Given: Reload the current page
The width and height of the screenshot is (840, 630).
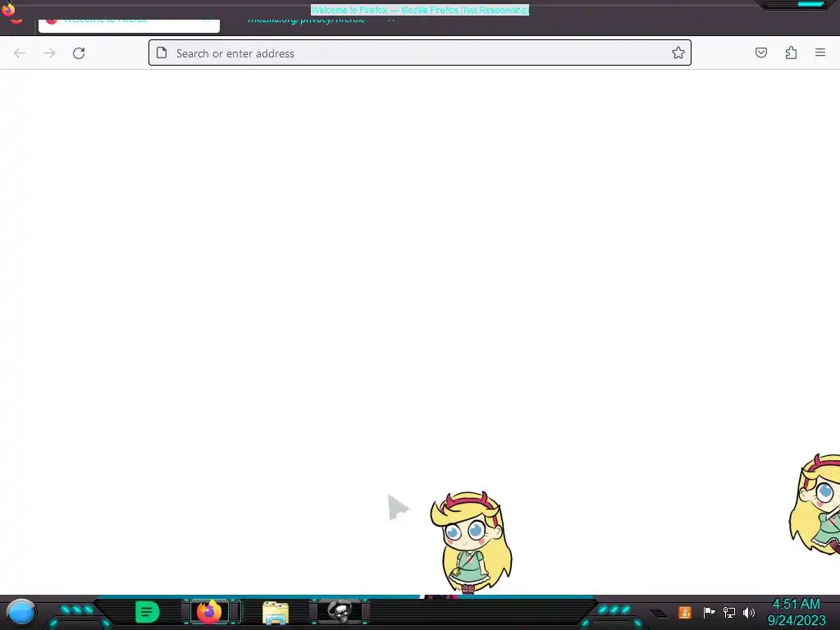Looking at the screenshot, I should (x=79, y=53).
